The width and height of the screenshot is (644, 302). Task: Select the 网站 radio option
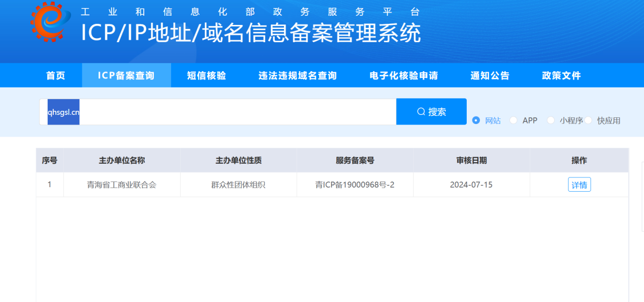pyautogui.click(x=487, y=120)
